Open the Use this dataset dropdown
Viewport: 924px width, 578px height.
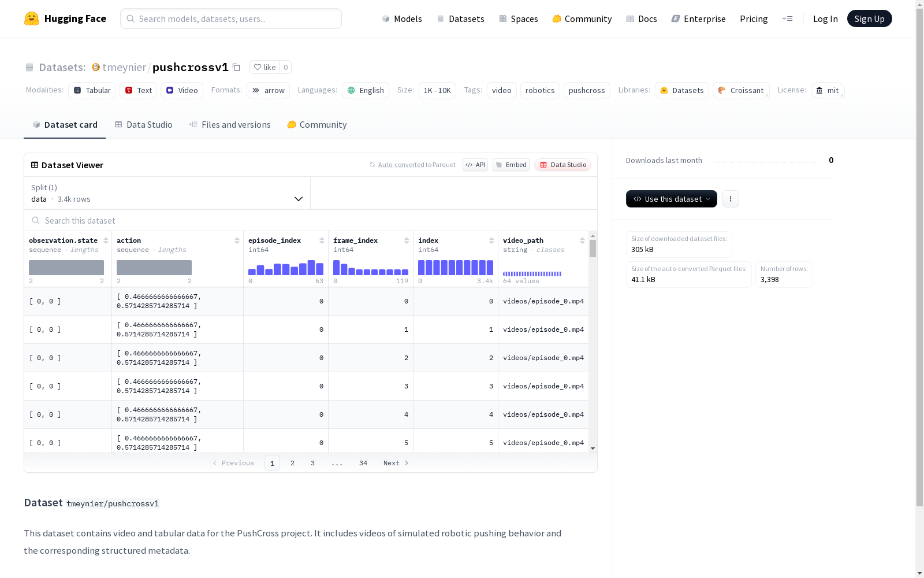(x=672, y=199)
